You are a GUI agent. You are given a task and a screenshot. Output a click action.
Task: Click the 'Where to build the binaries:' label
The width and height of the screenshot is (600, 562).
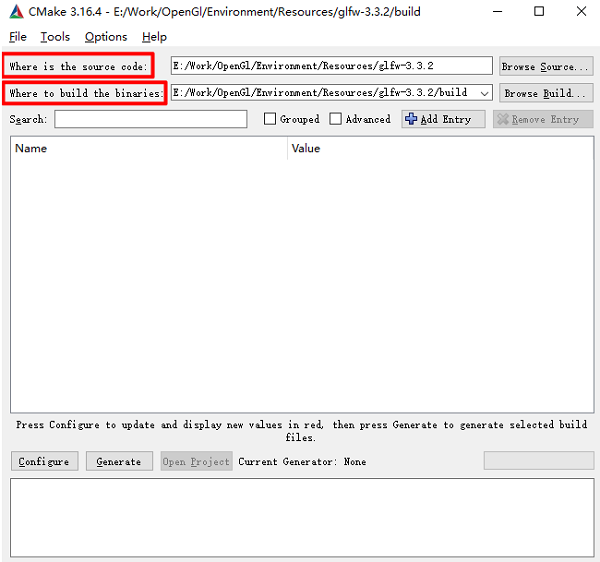click(85, 93)
